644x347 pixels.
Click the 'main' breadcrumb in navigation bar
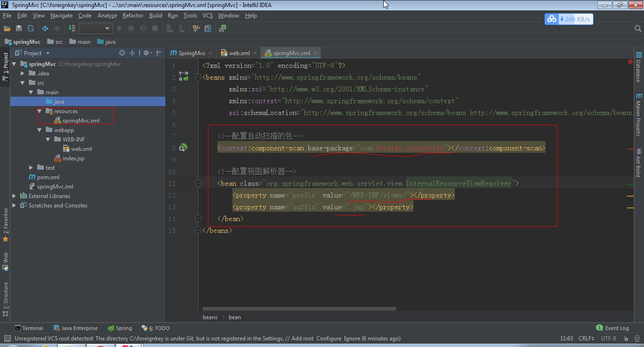[x=80, y=41]
